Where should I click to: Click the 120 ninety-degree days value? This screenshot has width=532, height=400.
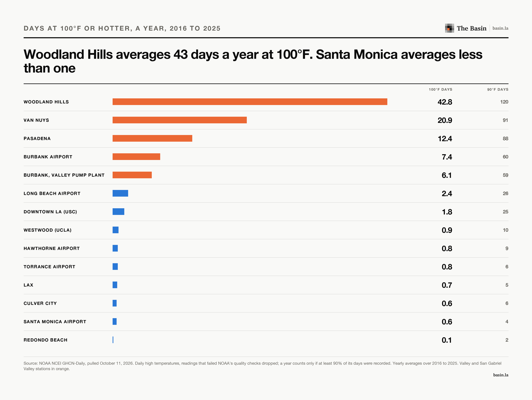[x=504, y=102]
